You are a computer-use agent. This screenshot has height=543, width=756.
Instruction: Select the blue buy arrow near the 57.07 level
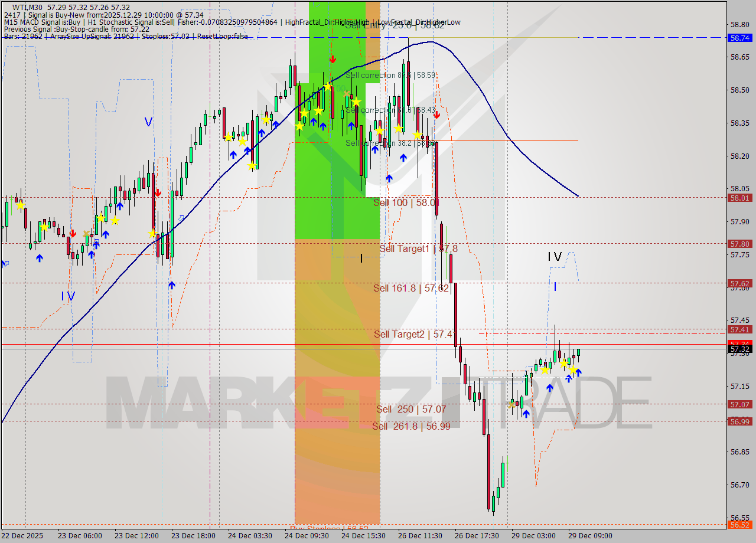pos(526,413)
